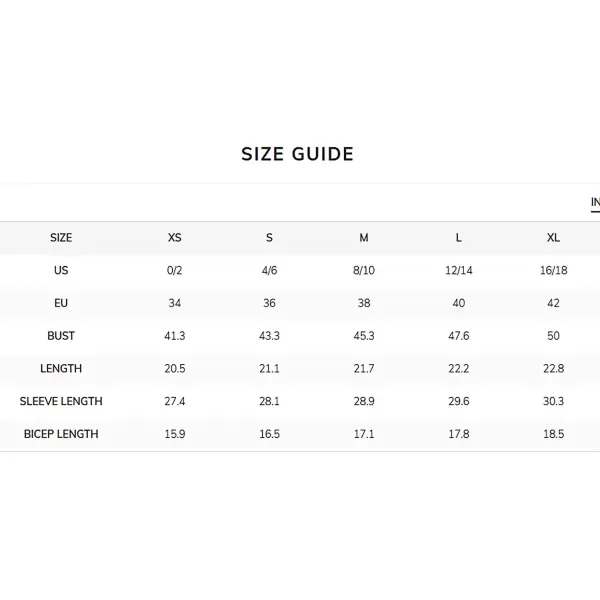The width and height of the screenshot is (600, 600).
Task: Select the S size column header
Action: (x=269, y=238)
